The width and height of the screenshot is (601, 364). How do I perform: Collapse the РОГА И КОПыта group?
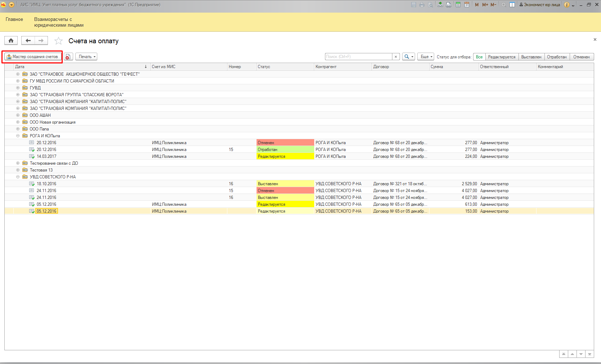point(18,136)
